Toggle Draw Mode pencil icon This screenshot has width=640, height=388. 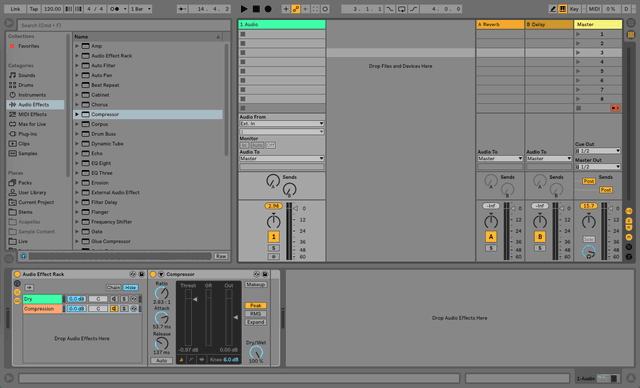coord(553,9)
